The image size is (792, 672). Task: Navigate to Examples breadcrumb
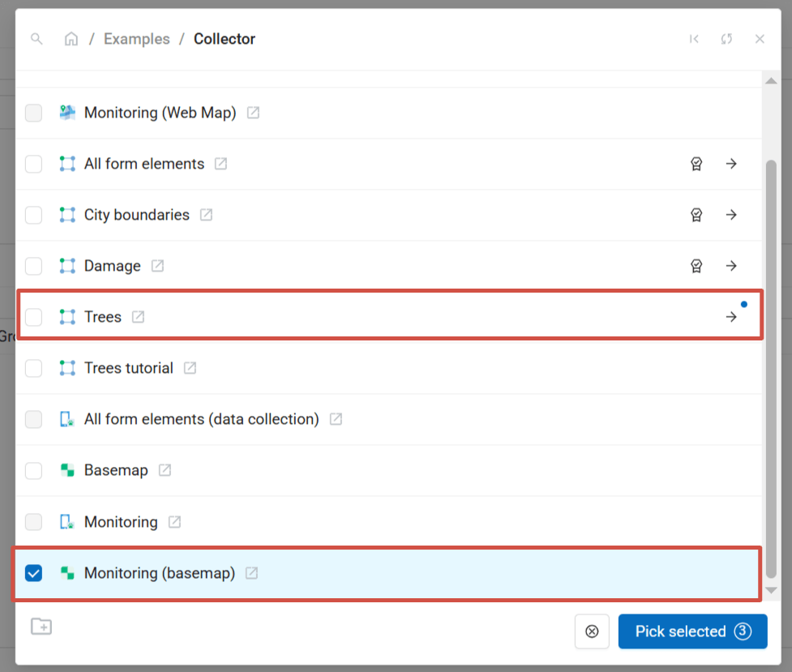click(x=137, y=39)
